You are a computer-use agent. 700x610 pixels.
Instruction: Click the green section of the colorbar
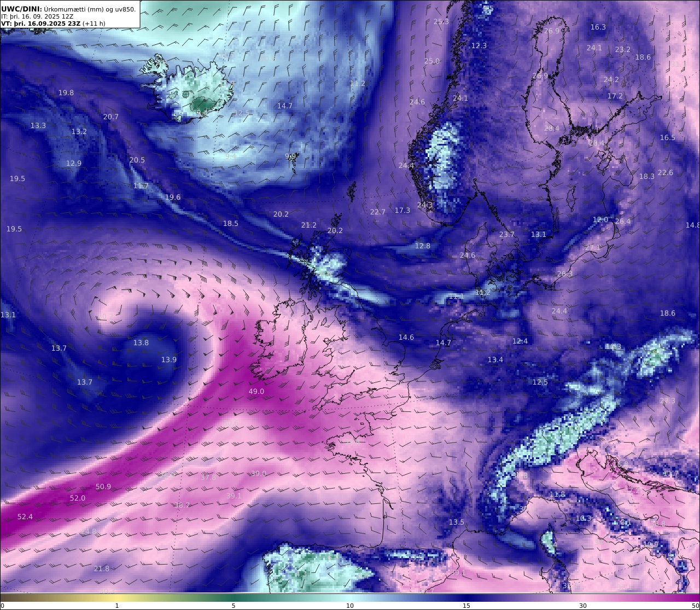[234, 597]
